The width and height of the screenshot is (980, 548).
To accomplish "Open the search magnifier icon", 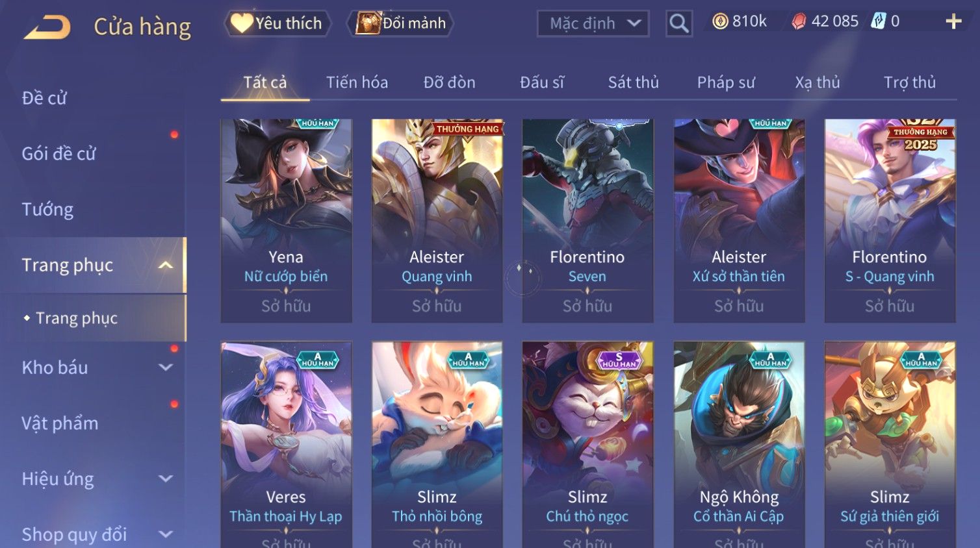I will point(679,24).
